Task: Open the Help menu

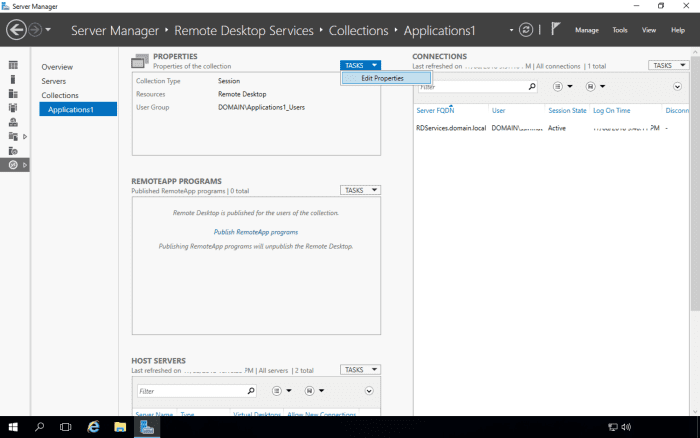Action: coord(678,30)
